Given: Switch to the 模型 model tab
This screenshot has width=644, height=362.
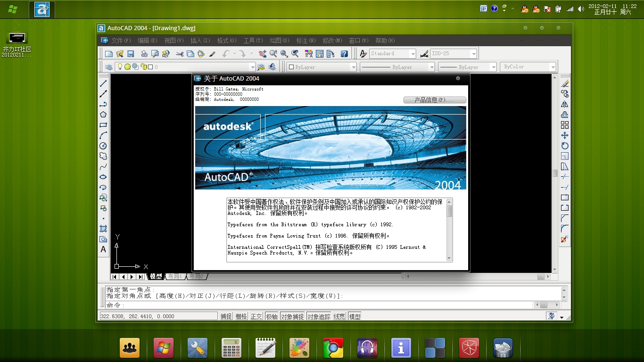Looking at the screenshot, I should pos(156,277).
